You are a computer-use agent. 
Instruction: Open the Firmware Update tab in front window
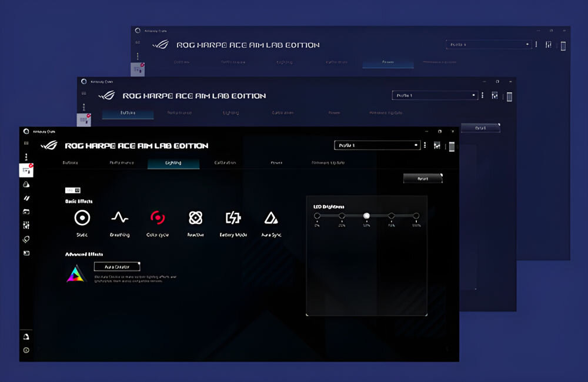click(328, 163)
